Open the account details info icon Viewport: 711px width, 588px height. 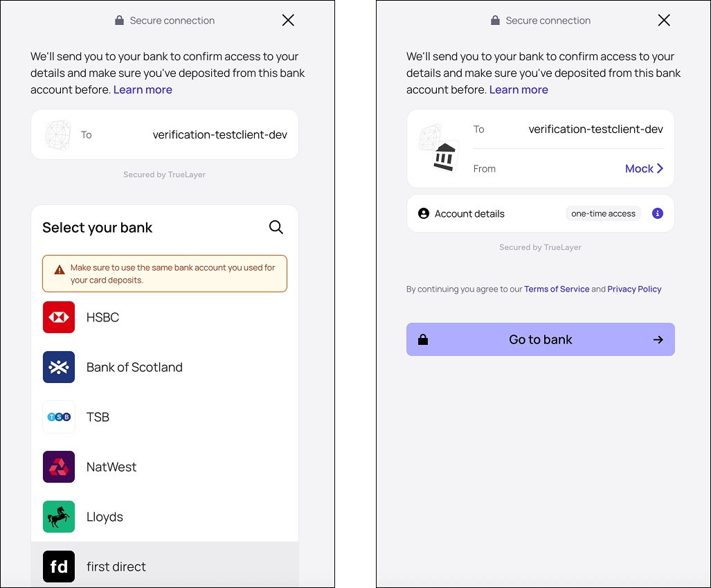click(x=658, y=213)
